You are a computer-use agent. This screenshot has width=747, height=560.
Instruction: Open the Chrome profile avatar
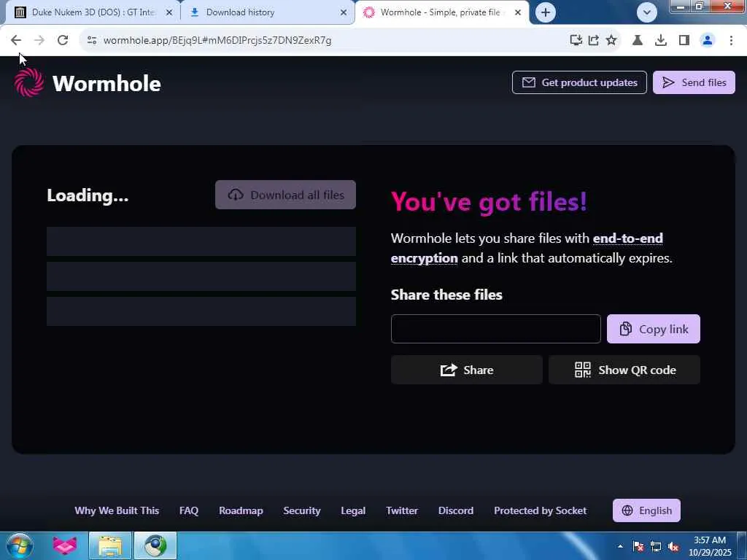708,41
